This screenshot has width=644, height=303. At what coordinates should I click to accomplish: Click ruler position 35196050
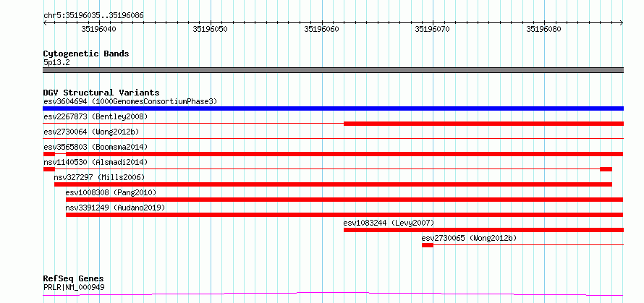[x=211, y=29]
